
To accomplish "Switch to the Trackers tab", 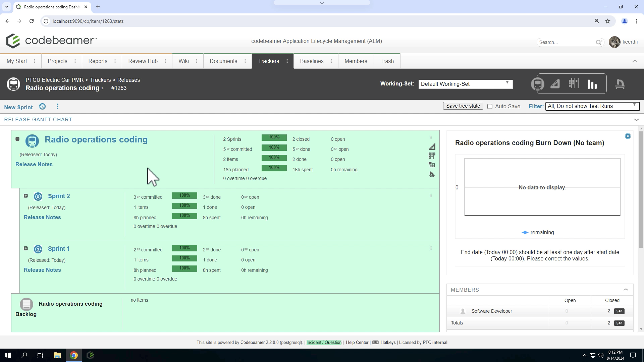I will coord(269,61).
